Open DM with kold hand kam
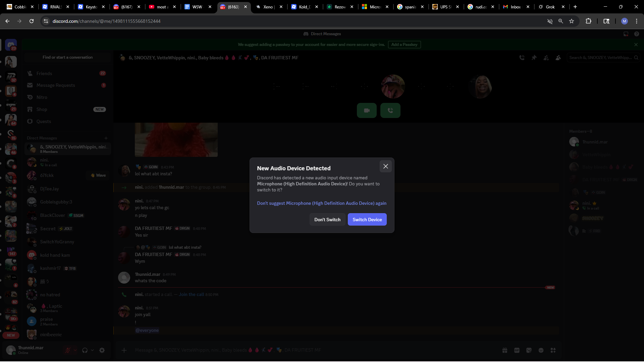The width and height of the screenshot is (644, 362). [x=67, y=255]
